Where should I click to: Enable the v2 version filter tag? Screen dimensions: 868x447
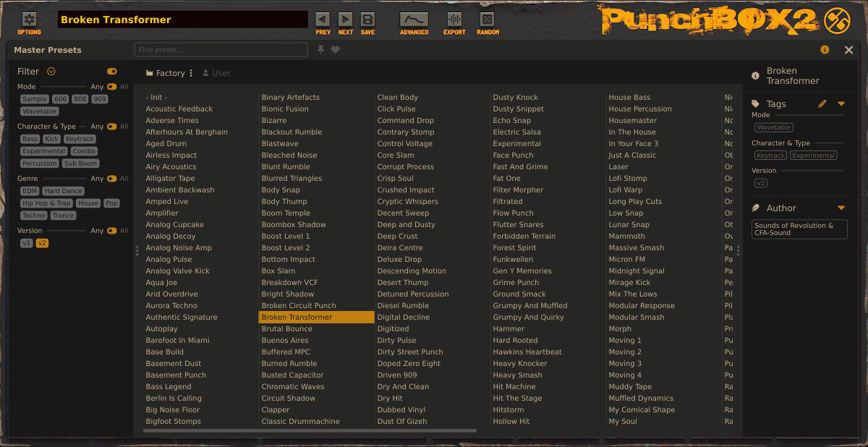[x=42, y=243]
